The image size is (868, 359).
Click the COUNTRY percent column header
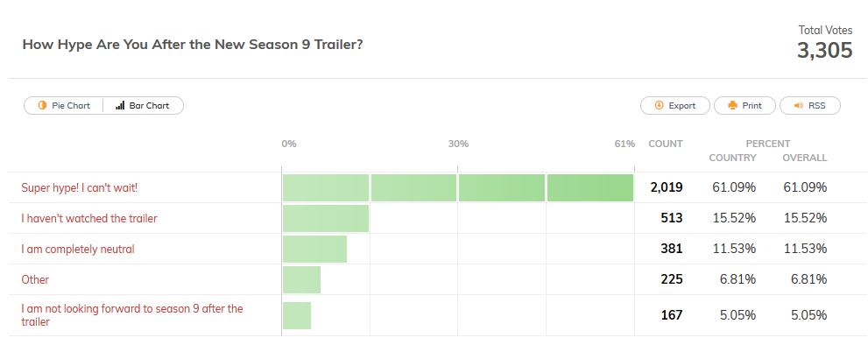point(732,158)
